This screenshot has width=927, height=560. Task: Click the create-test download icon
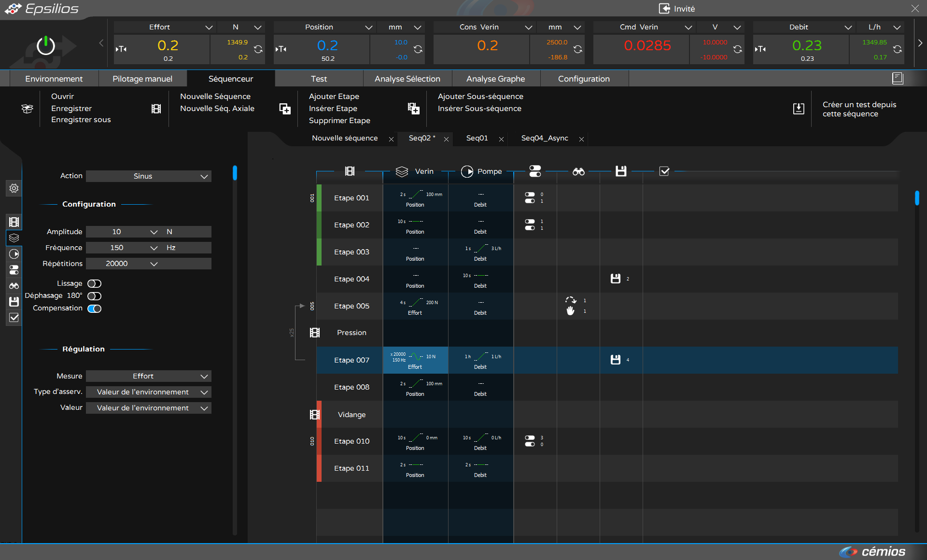click(799, 109)
